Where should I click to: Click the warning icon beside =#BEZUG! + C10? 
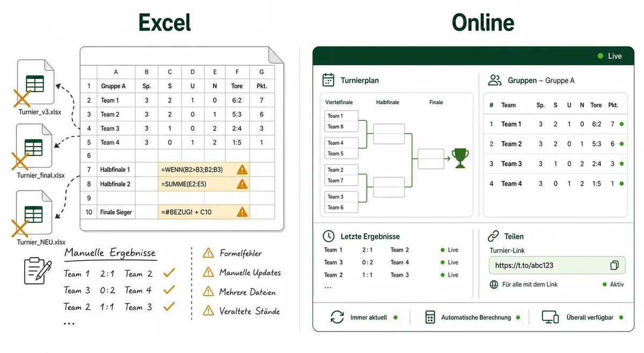pos(242,212)
